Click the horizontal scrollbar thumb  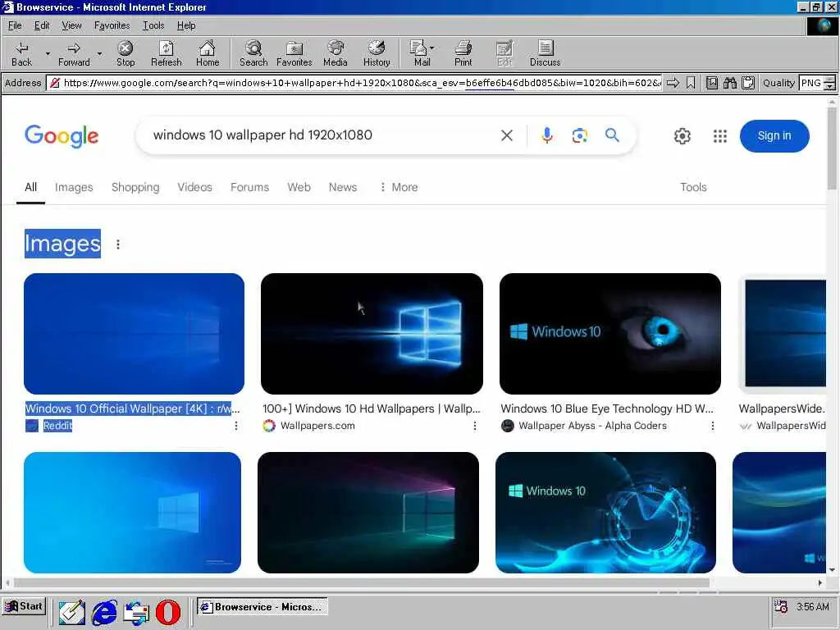pos(362,582)
